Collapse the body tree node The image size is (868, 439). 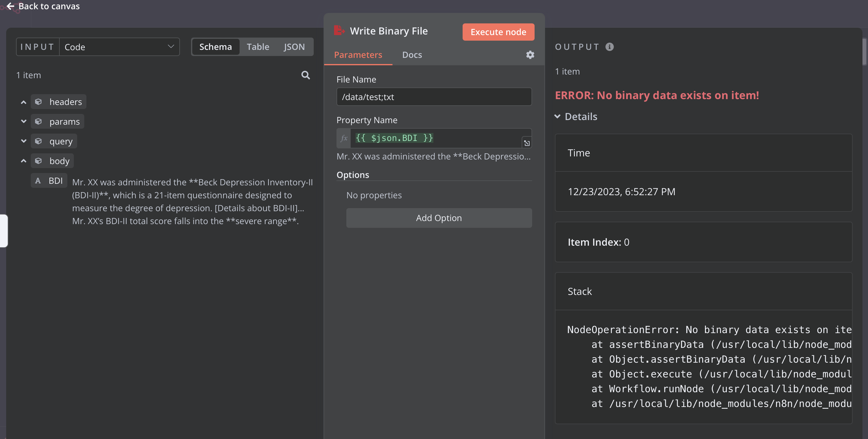[24, 161]
